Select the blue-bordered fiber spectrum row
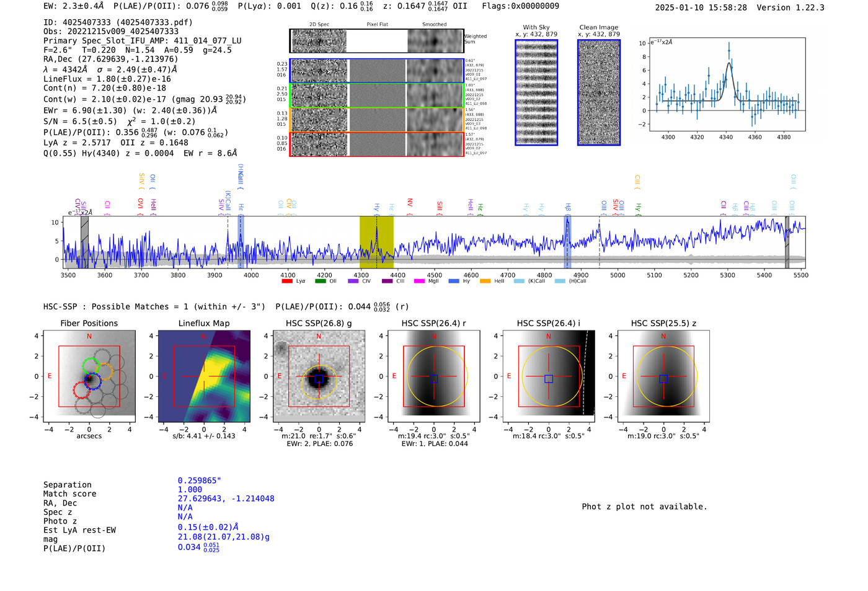This screenshot has height=591, width=868. coord(377,71)
